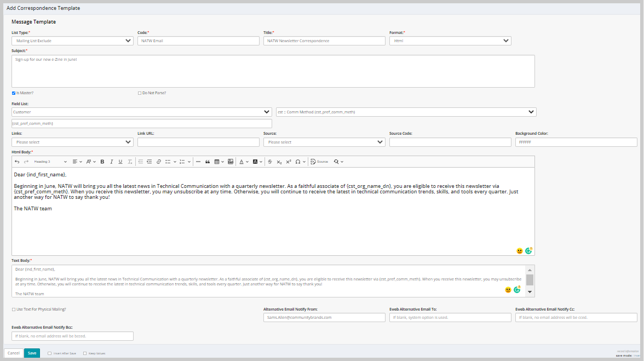Insert an image into the Html Body

[231, 162]
